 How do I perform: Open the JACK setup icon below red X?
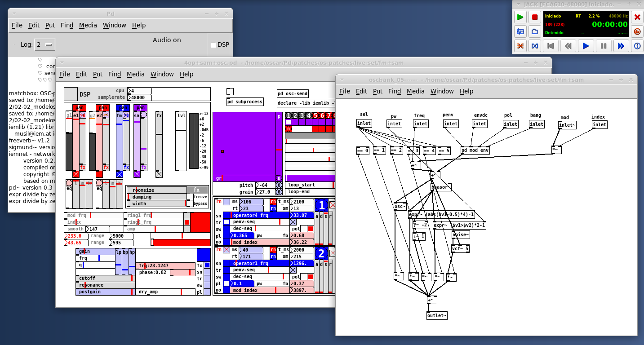point(637,31)
